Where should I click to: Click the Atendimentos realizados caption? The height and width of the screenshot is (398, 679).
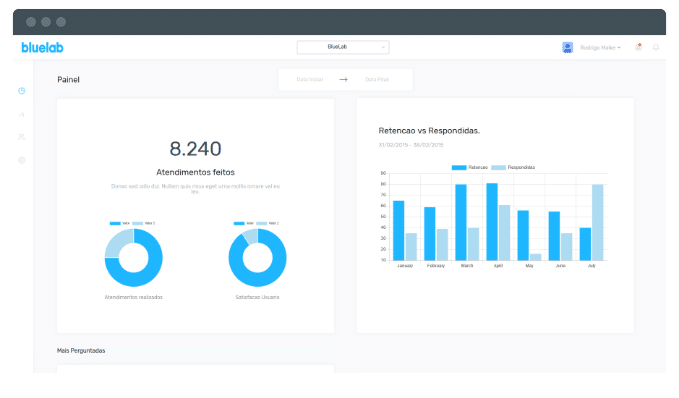tap(134, 297)
